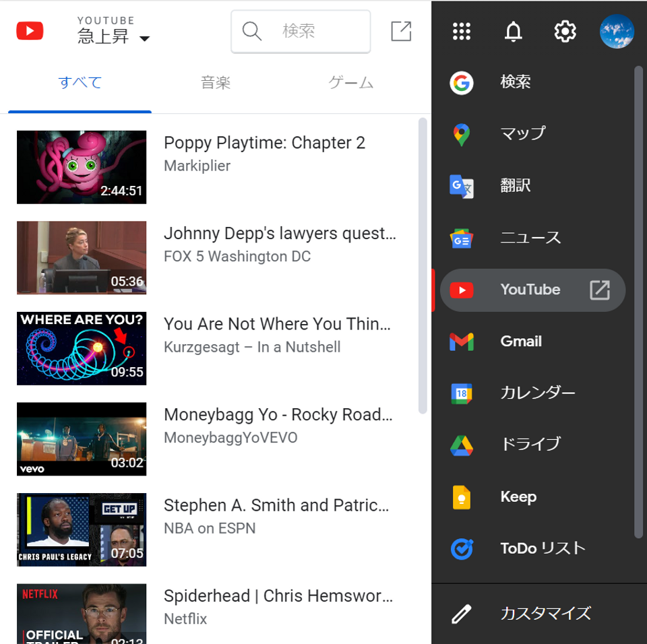647x644 pixels.
Task: Select 検索 label in sidebar
Action: pyautogui.click(x=516, y=82)
